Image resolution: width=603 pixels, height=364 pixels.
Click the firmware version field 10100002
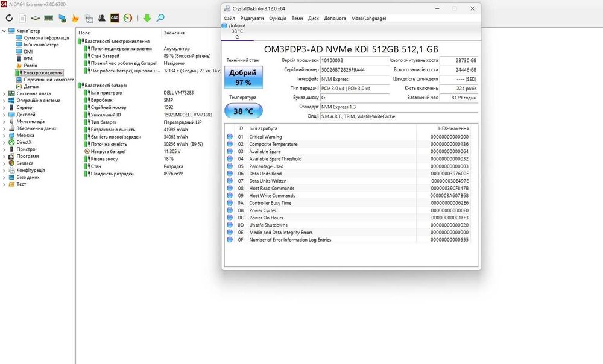coord(355,60)
